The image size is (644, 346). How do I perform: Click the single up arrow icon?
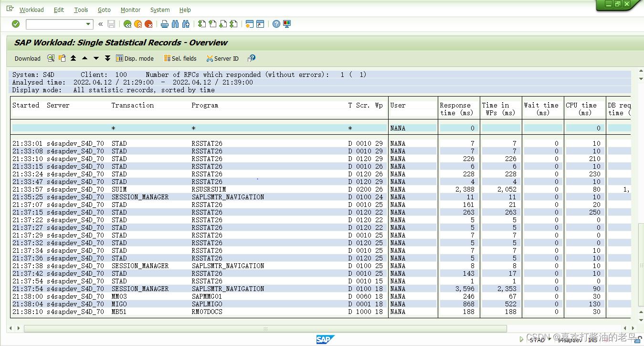pos(84,58)
